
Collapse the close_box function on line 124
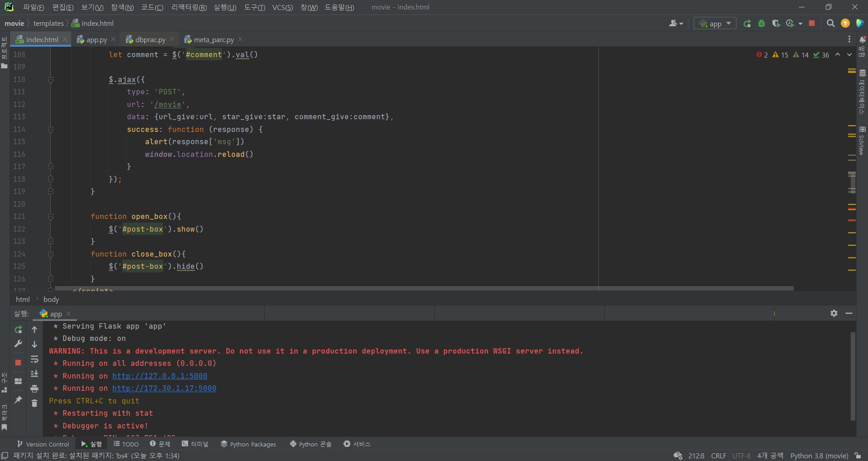click(51, 254)
